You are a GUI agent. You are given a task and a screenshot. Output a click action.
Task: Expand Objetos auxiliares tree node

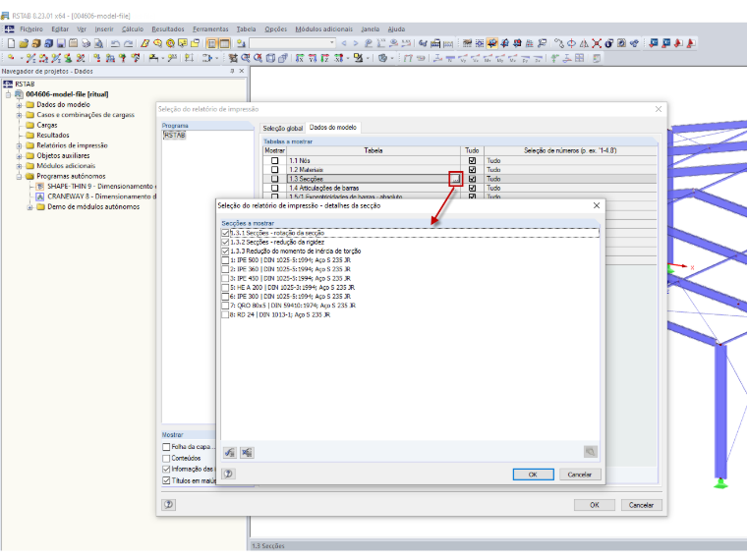[19, 155]
